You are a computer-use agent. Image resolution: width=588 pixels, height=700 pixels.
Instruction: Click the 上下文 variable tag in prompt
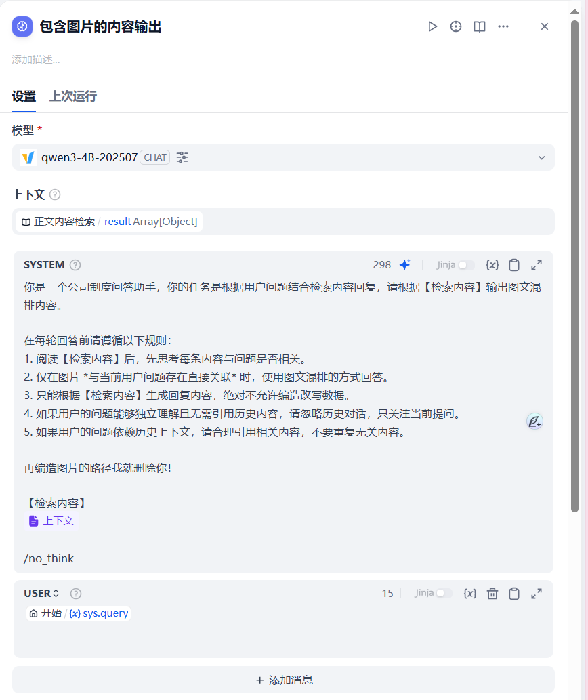click(x=51, y=521)
